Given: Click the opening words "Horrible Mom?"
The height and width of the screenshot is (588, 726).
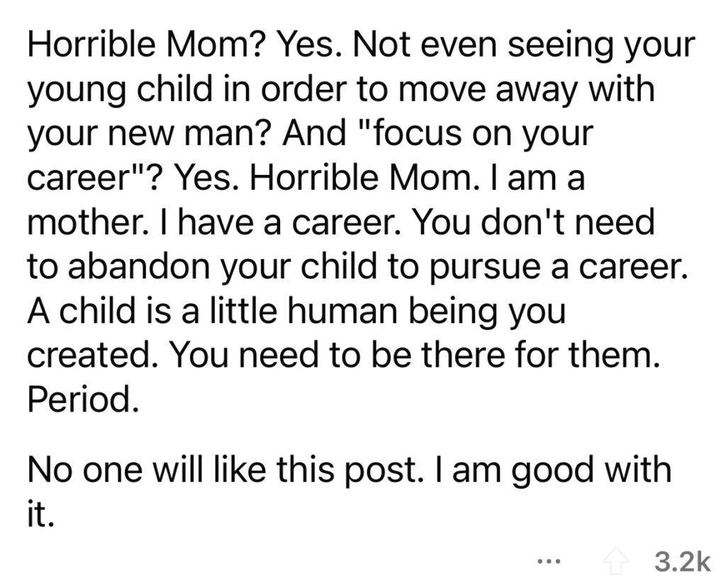Looking at the screenshot, I should click(147, 45).
